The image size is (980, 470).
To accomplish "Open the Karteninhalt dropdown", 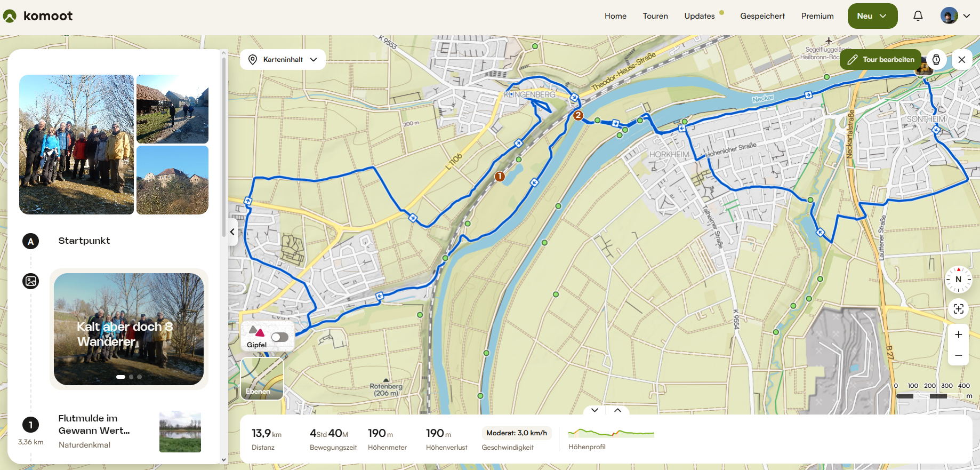I will pos(283,60).
